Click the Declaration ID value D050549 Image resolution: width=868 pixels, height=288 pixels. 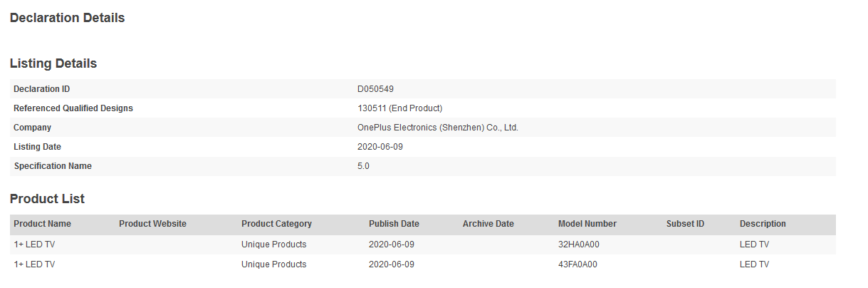[375, 89]
